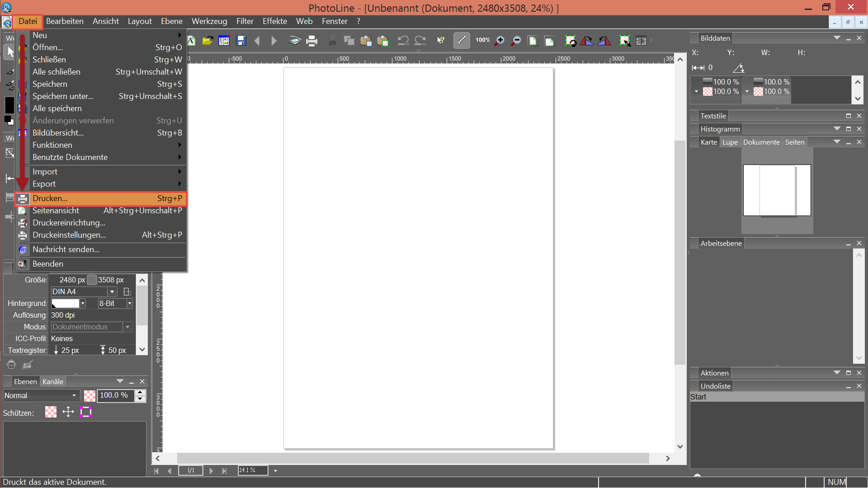Screen dimensions: 868x488
Task: Click the redo arrow icon
Action: pos(420,41)
